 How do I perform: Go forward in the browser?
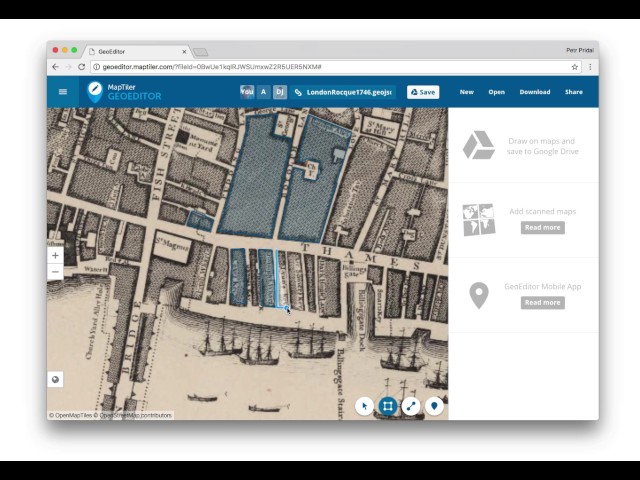pos(69,67)
